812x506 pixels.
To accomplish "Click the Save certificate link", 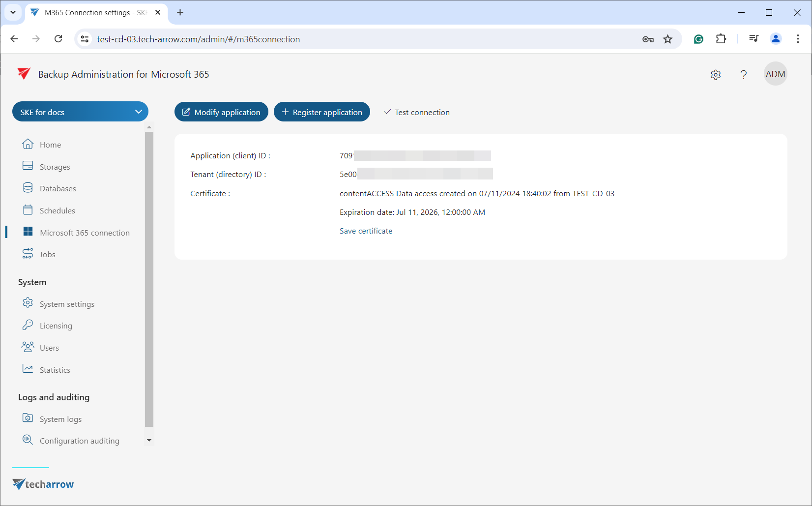I will (x=366, y=231).
